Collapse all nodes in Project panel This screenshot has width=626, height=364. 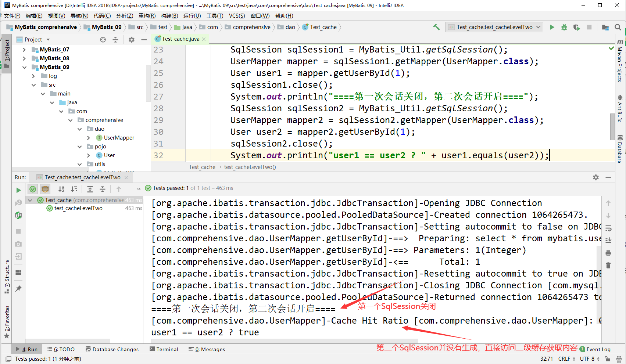pos(115,40)
